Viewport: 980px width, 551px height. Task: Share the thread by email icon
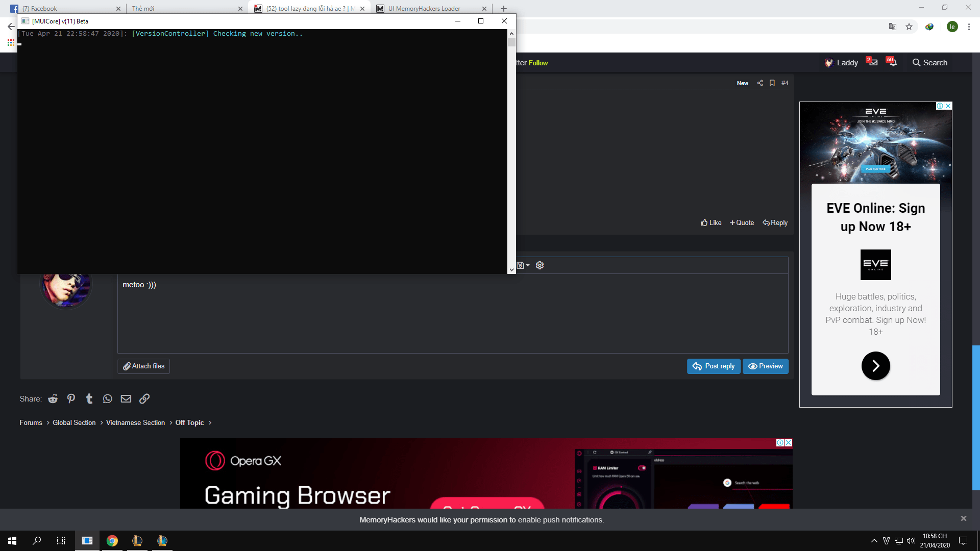(126, 398)
